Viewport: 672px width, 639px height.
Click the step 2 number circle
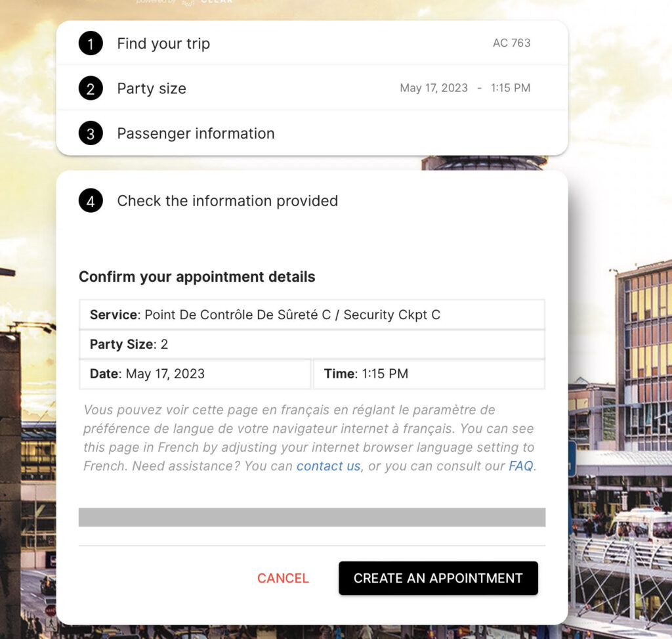pos(91,88)
